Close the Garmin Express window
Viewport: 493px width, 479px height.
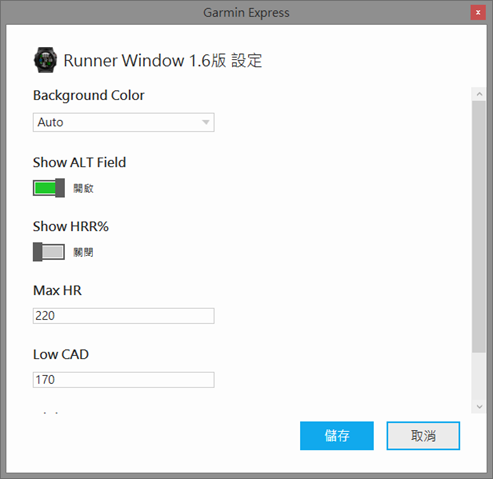point(478,13)
